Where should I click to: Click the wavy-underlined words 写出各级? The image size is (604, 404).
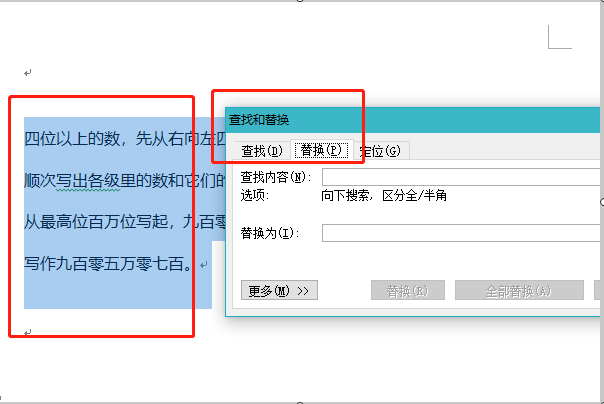pyautogui.click(x=88, y=181)
